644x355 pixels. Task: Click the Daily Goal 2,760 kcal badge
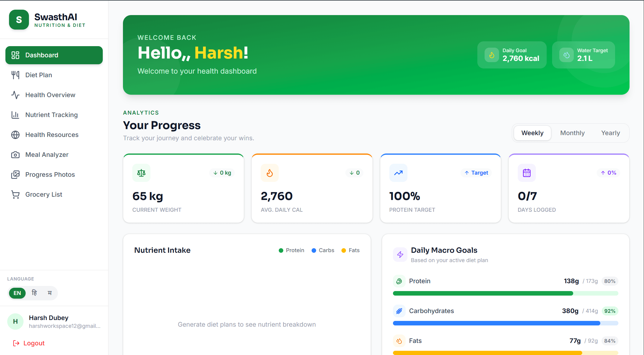point(512,55)
